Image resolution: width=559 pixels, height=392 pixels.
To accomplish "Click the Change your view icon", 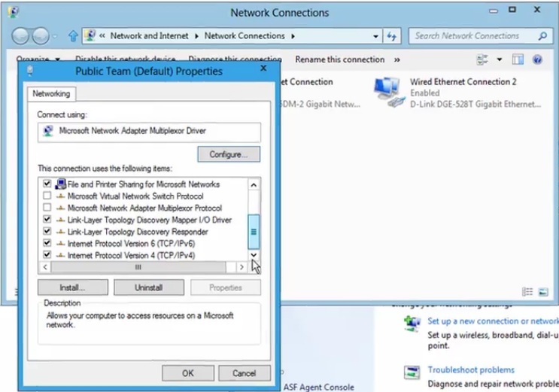I will coord(482,59).
